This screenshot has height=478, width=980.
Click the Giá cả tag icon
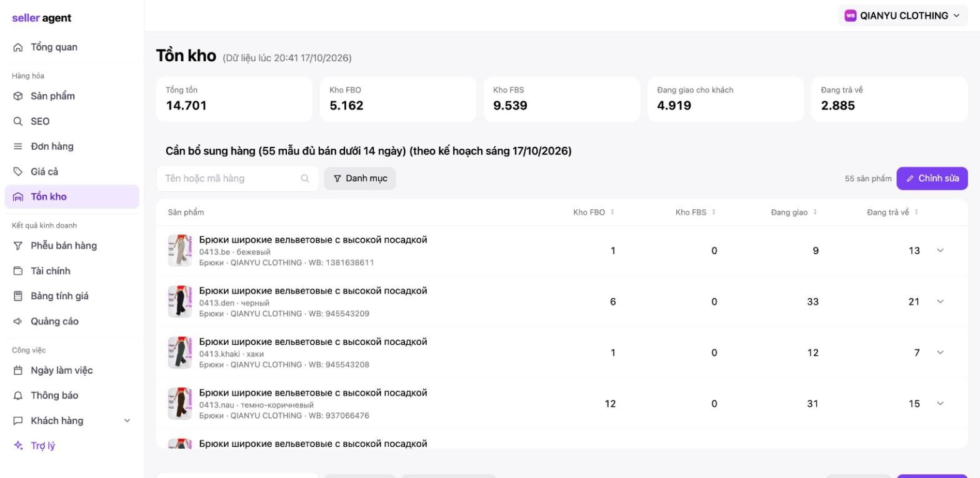click(x=17, y=171)
